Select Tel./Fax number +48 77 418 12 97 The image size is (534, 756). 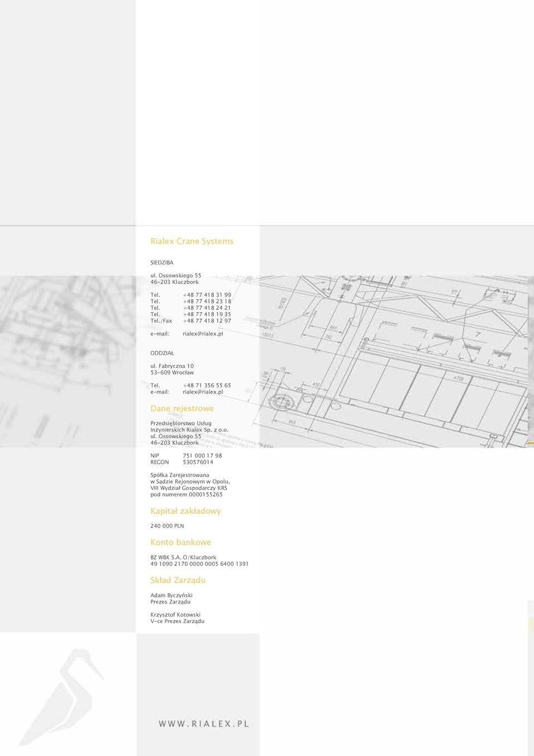tap(207, 321)
